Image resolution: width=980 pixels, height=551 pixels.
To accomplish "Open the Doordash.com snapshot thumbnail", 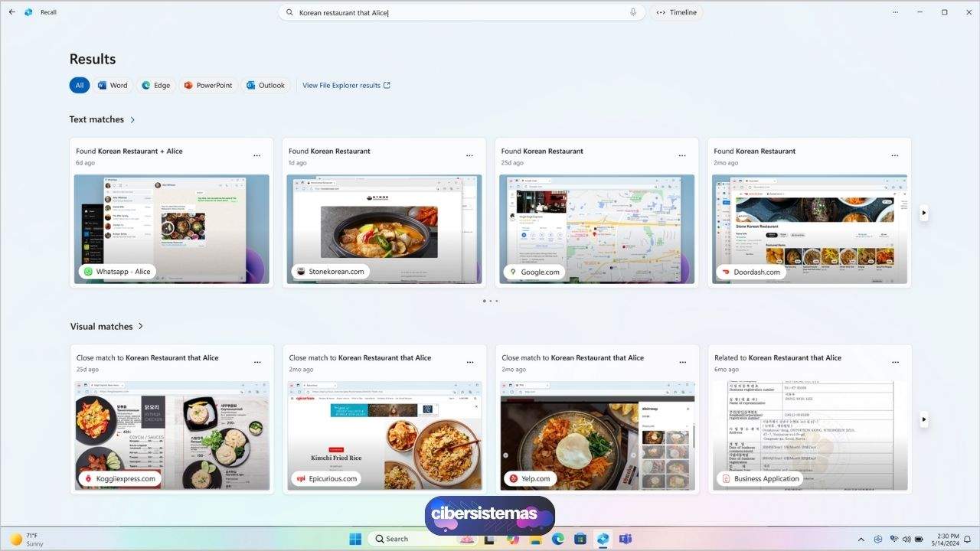I will pos(809,229).
